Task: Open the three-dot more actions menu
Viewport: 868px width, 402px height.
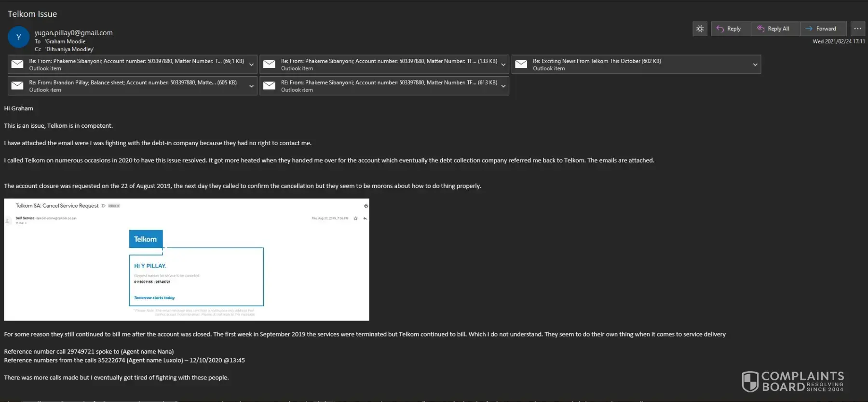Action: pyautogui.click(x=857, y=29)
